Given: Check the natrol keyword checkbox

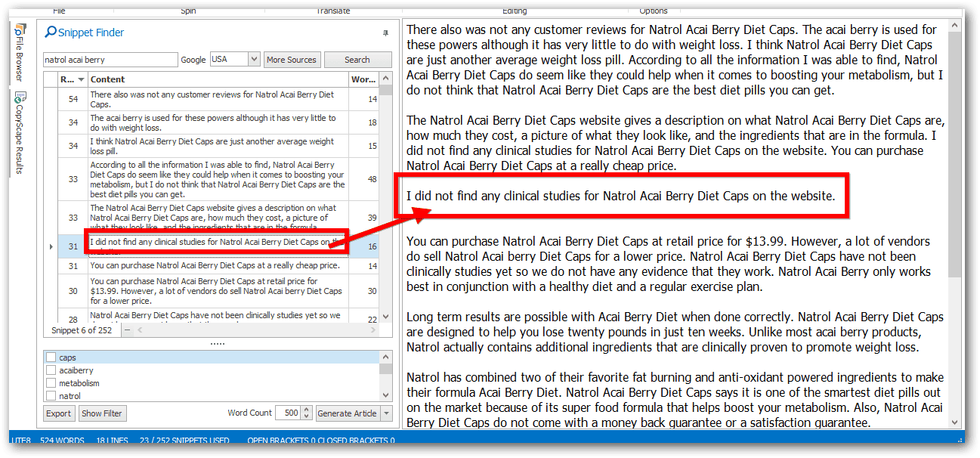Looking at the screenshot, I should (51, 396).
